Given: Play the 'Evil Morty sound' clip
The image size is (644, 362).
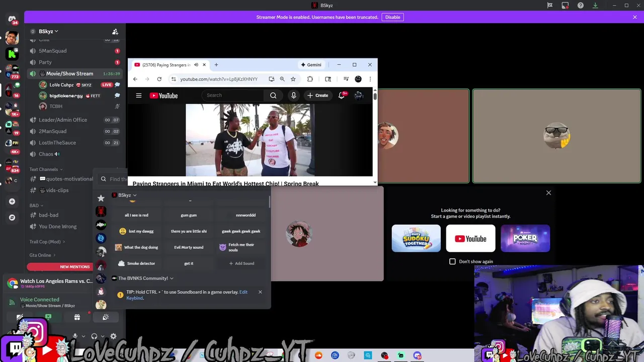Looking at the screenshot, I should click(x=189, y=247).
